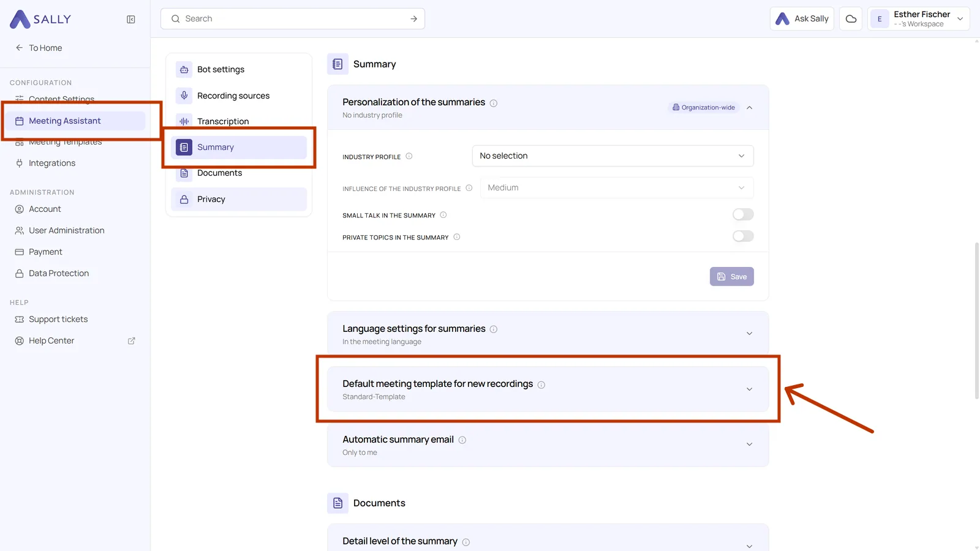
Task: Click the Summary section heading icon
Action: (337, 64)
